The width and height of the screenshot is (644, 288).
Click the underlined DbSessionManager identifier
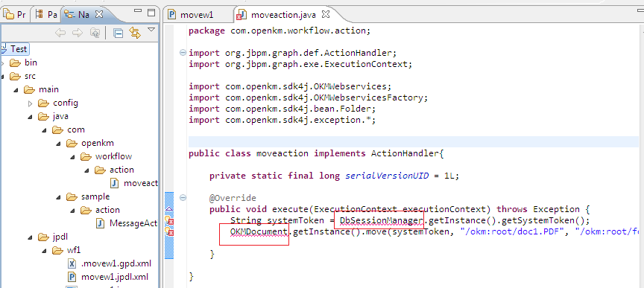tap(382, 221)
